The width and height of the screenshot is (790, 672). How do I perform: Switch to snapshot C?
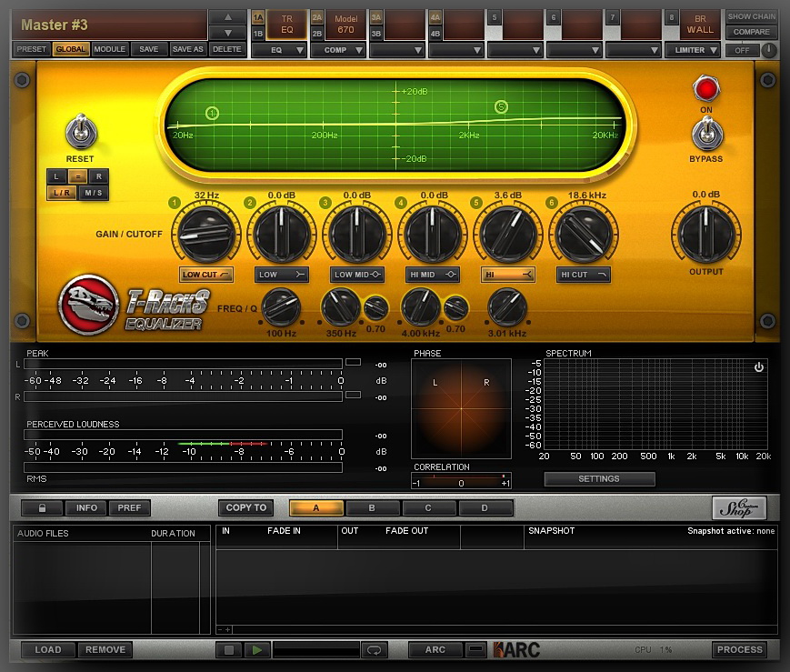[428, 507]
